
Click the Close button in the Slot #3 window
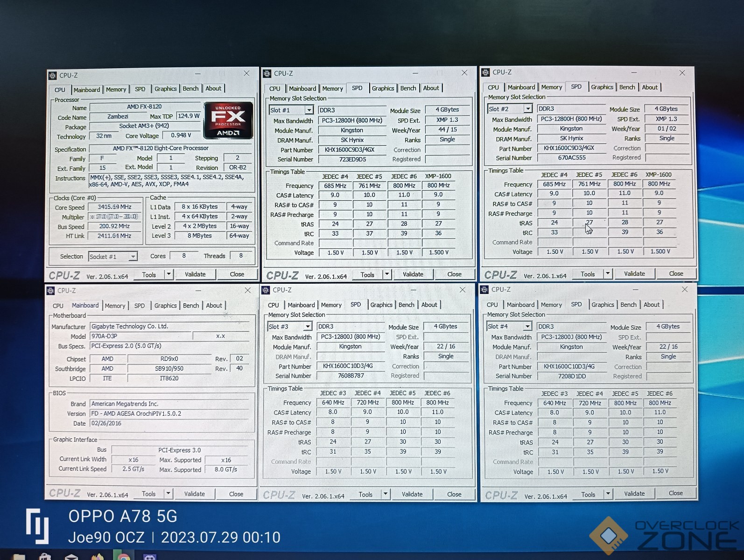[x=454, y=494]
